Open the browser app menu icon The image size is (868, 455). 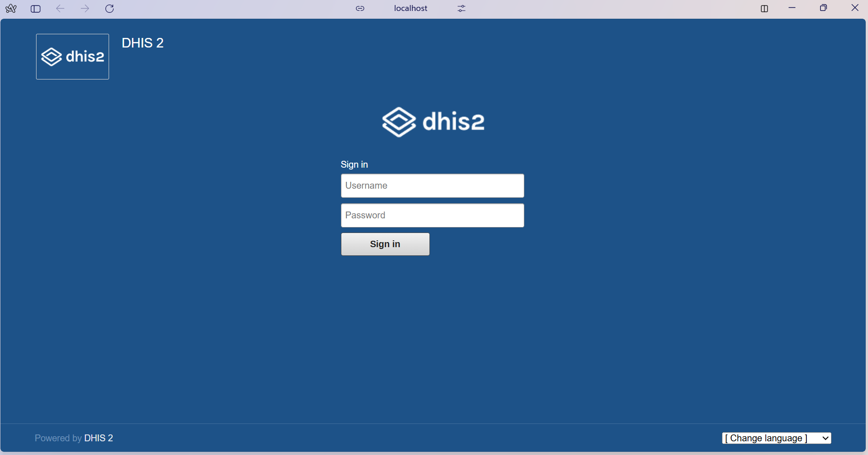tap(11, 9)
